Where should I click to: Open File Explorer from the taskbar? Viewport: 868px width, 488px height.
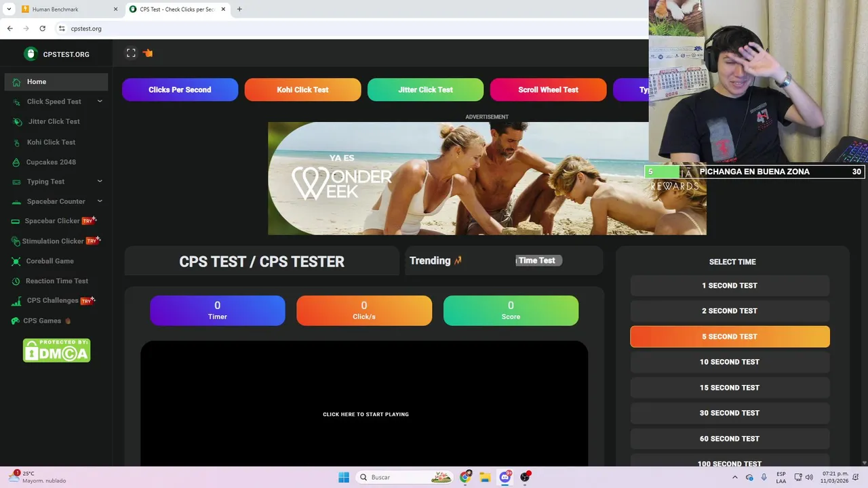pos(485,477)
